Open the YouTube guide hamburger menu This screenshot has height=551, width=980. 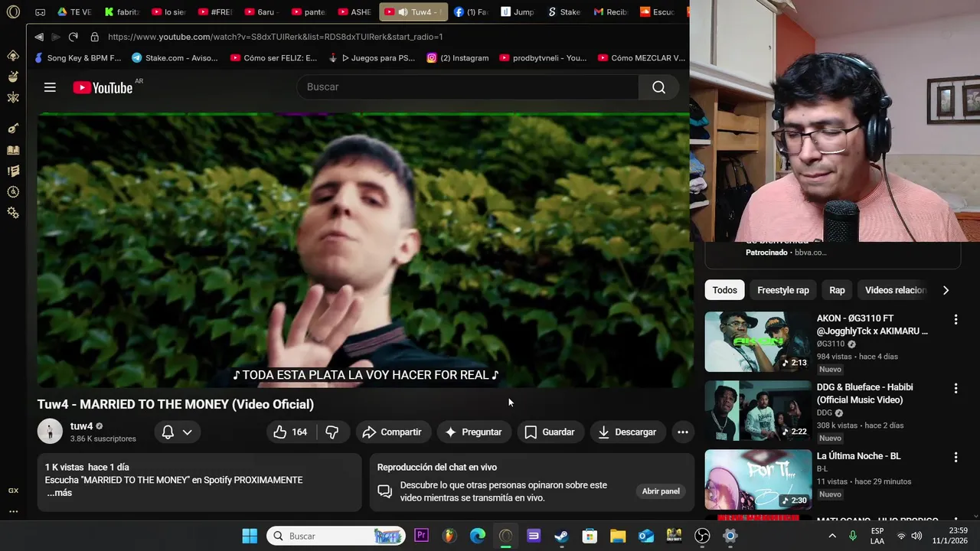click(x=50, y=87)
